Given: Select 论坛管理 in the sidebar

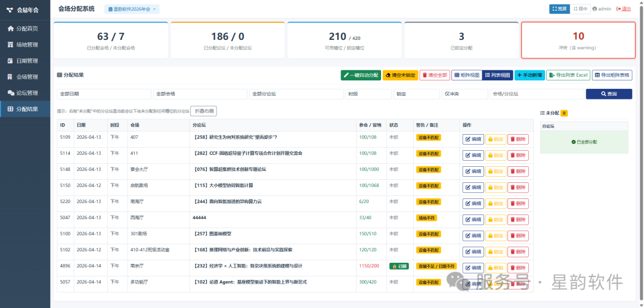Looking at the screenshot, I should click(x=25, y=93).
